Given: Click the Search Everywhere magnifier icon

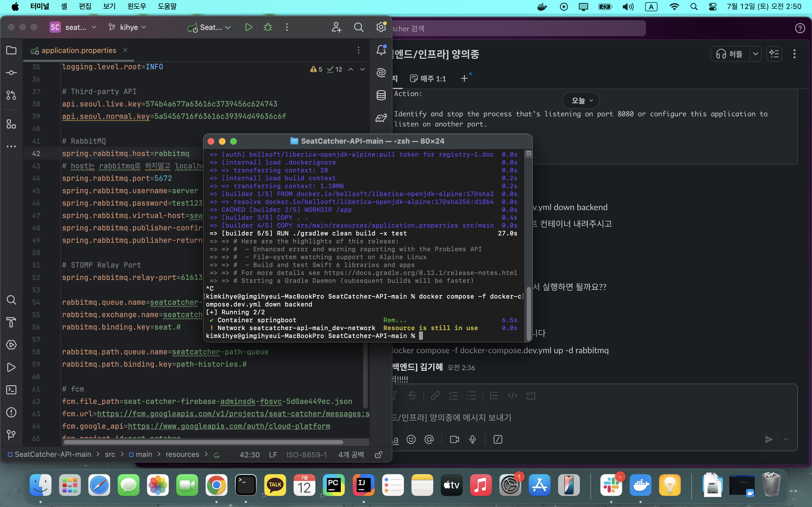Looking at the screenshot, I should [x=358, y=27].
